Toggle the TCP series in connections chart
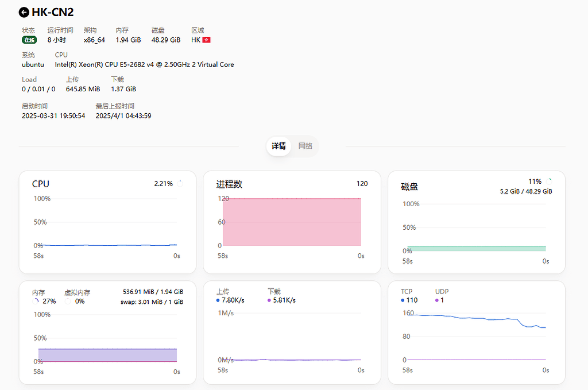The image size is (588, 390). coord(407,295)
